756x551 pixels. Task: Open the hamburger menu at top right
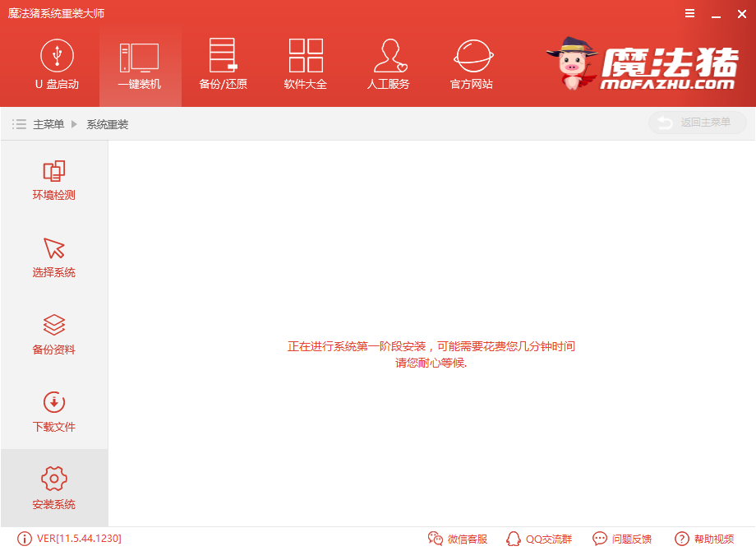(x=689, y=13)
